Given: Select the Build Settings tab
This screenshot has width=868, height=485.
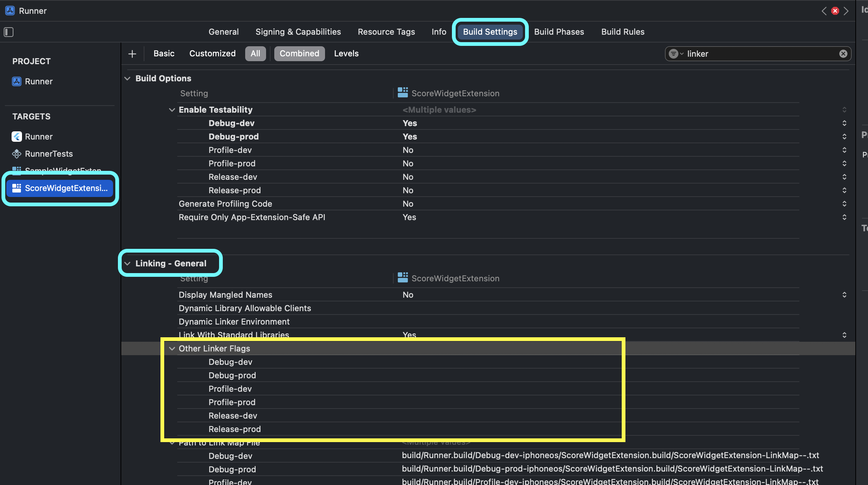Looking at the screenshot, I should (x=490, y=32).
